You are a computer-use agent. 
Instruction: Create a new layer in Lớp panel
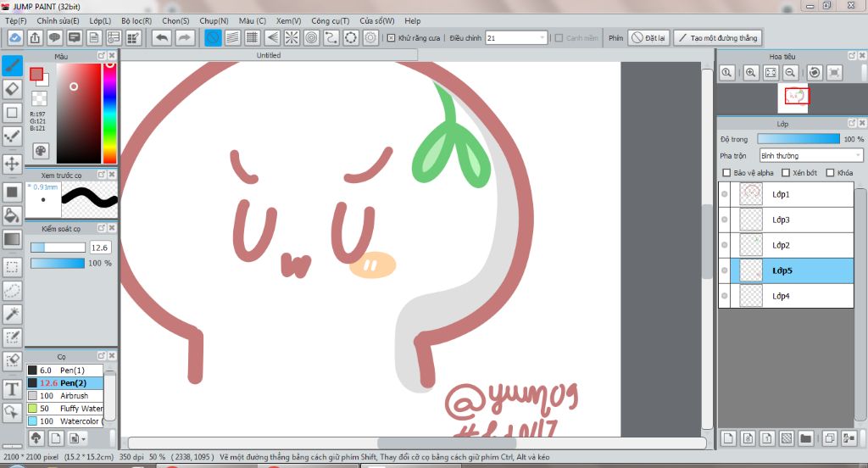pos(728,438)
